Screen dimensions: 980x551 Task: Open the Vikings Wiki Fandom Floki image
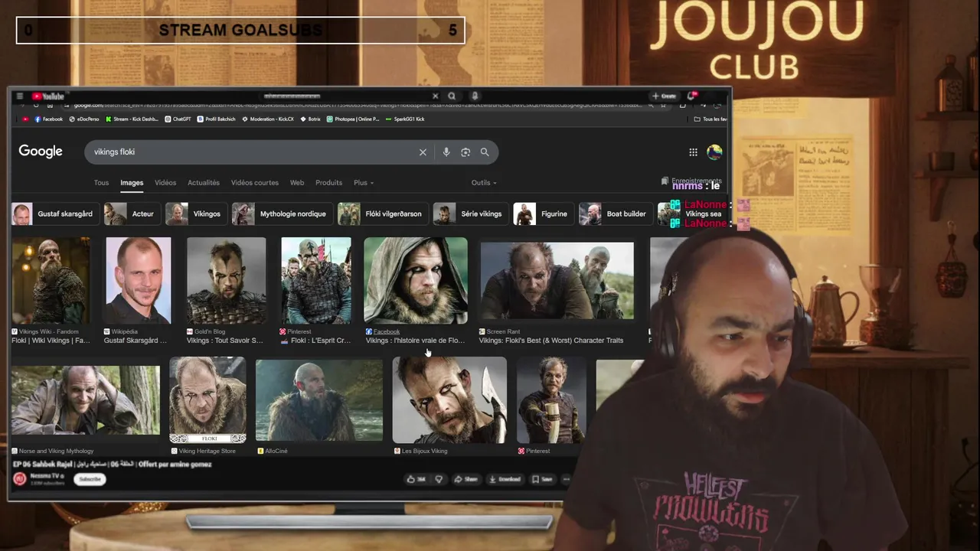(x=51, y=281)
